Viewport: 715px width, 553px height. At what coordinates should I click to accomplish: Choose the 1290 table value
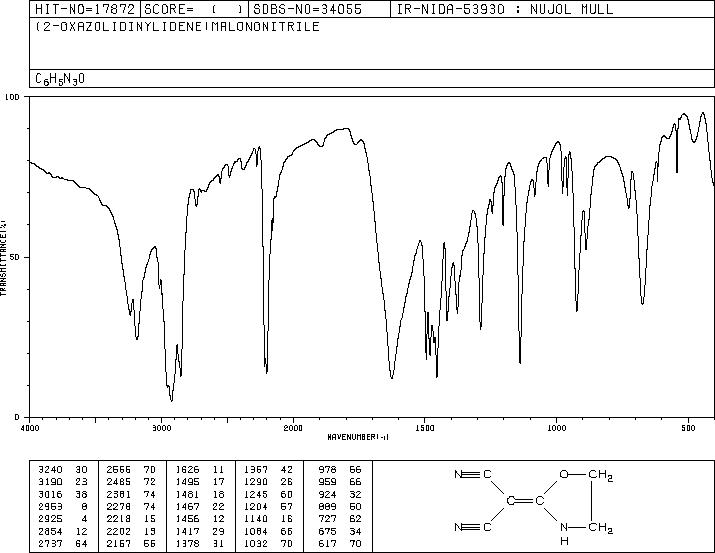pos(256,482)
